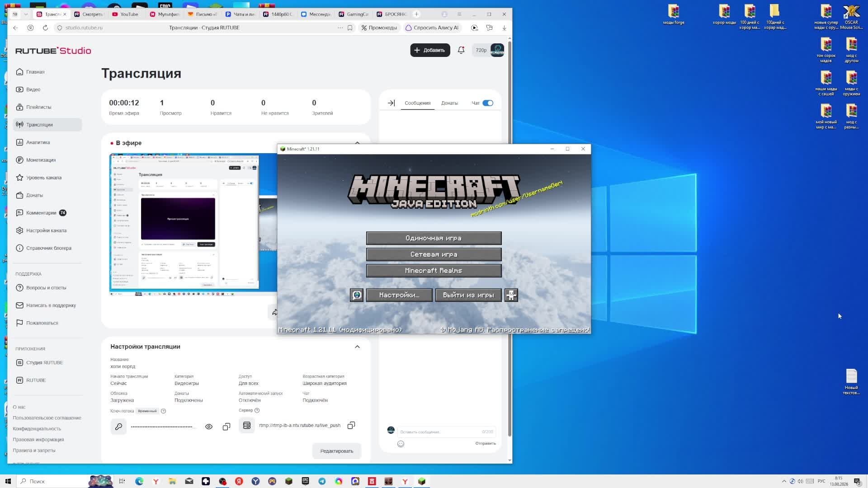Open Epic Games launcher from the taskbar
The width and height of the screenshot is (868, 488).
pyautogui.click(x=306, y=481)
